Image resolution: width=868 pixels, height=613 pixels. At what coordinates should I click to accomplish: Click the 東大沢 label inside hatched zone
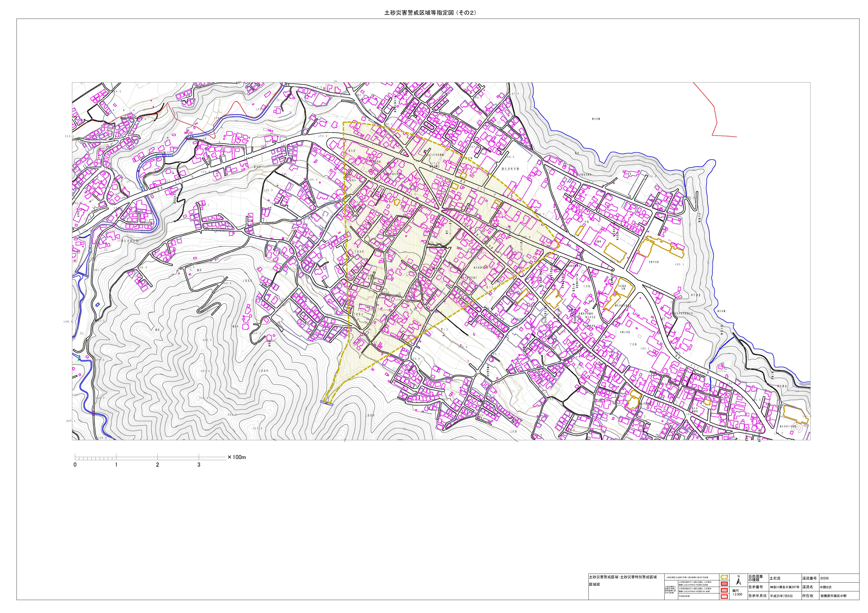[352, 151]
